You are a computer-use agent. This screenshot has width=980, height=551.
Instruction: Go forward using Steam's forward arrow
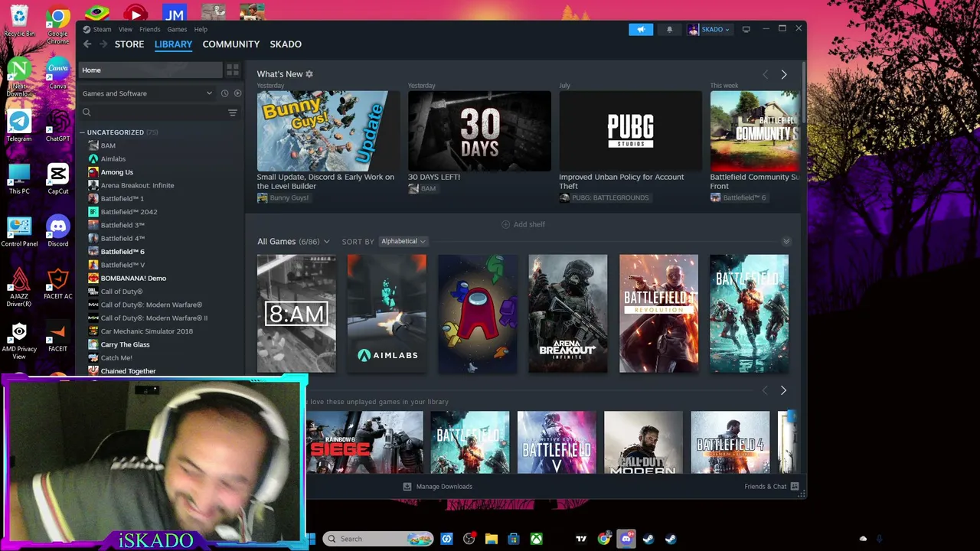(x=103, y=44)
